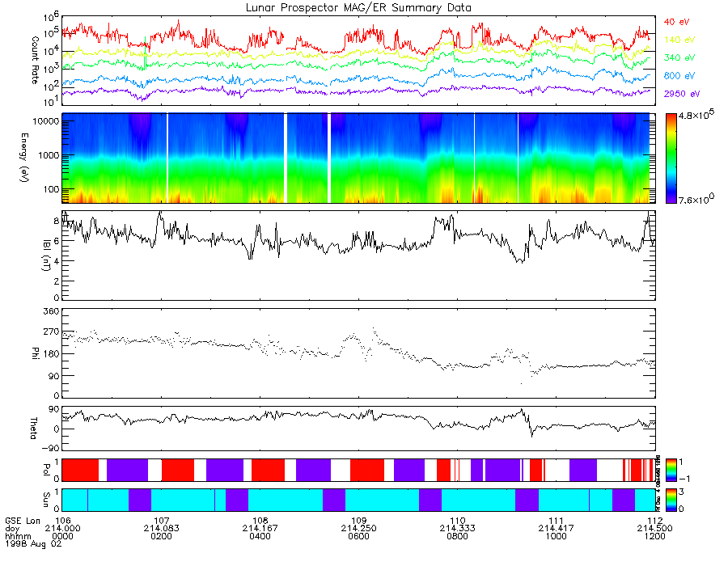Click the day-of-year value '214.333'

458,529
